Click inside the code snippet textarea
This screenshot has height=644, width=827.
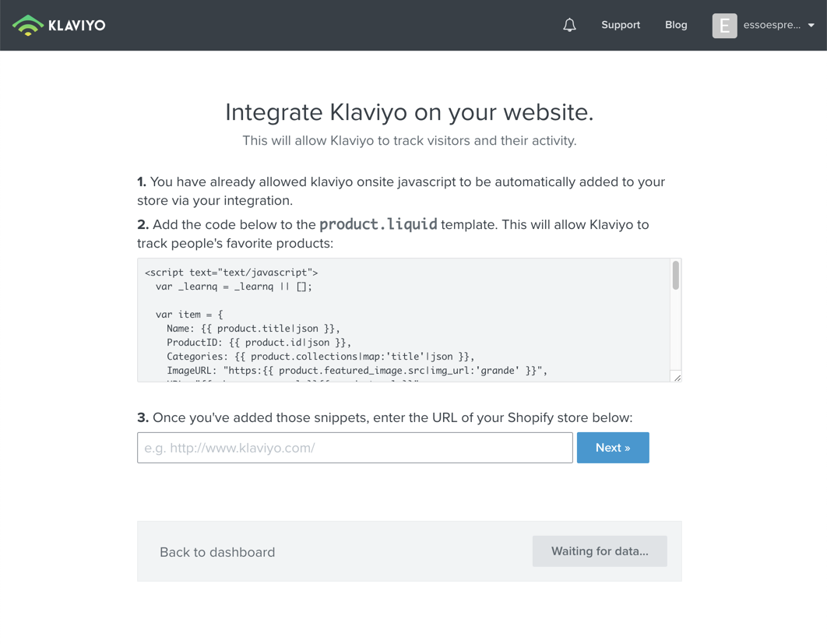(404, 320)
